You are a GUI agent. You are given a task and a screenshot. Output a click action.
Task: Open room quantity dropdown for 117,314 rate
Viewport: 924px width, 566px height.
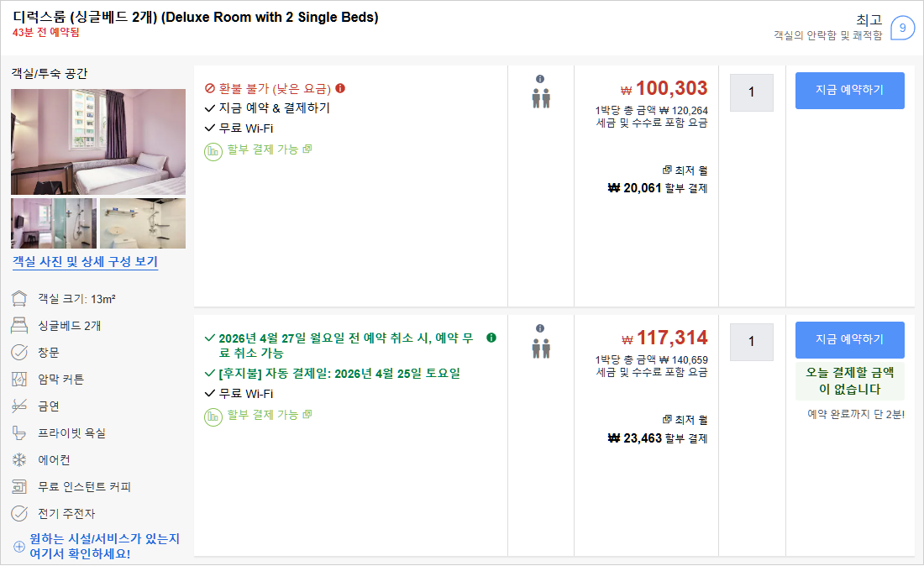[751, 342]
